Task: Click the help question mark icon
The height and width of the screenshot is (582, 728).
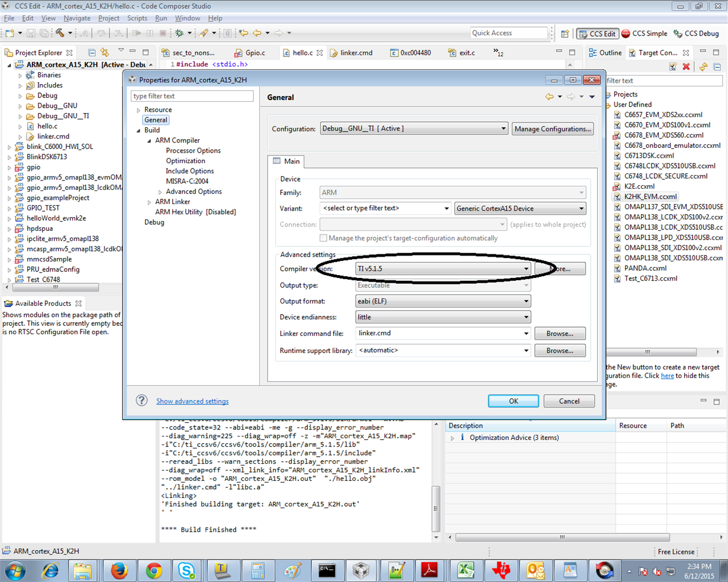Action: (141, 400)
